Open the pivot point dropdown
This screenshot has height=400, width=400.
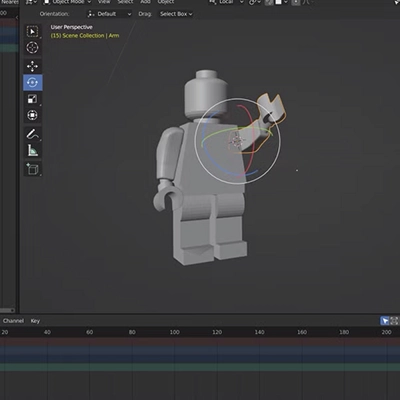254,2
